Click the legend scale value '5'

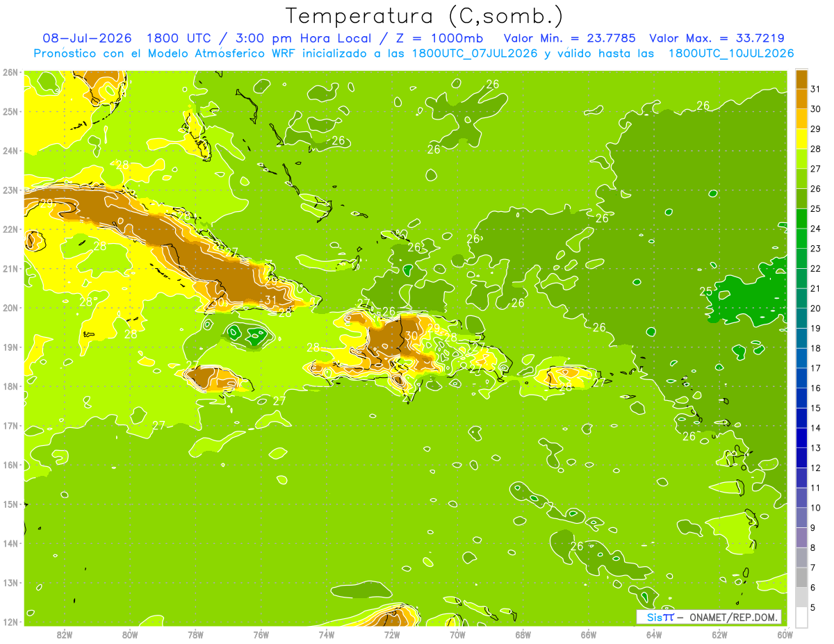[813, 607]
